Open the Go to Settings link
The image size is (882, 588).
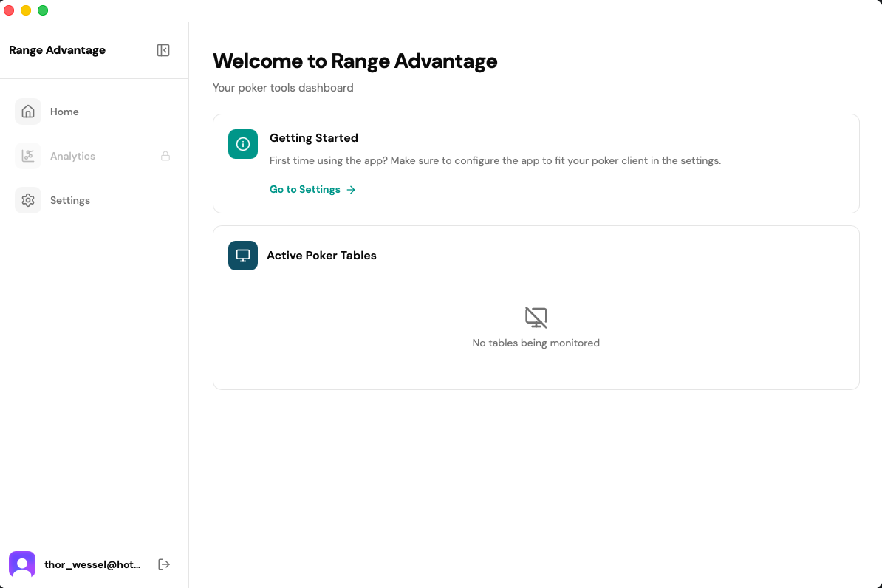pyautogui.click(x=304, y=189)
